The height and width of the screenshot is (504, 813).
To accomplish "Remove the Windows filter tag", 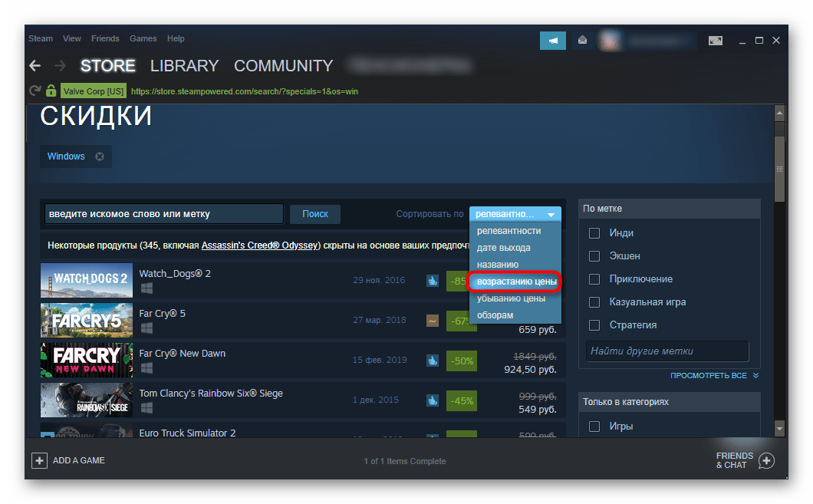I will (100, 156).
